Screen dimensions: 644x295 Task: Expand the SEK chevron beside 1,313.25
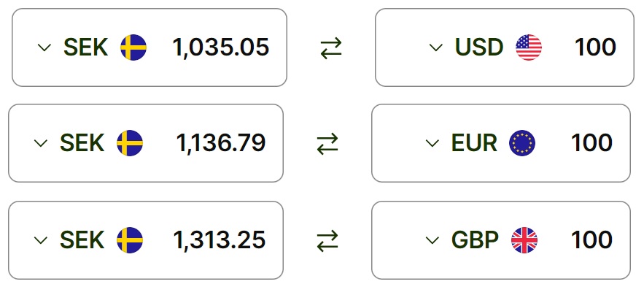tap(40, 240)
